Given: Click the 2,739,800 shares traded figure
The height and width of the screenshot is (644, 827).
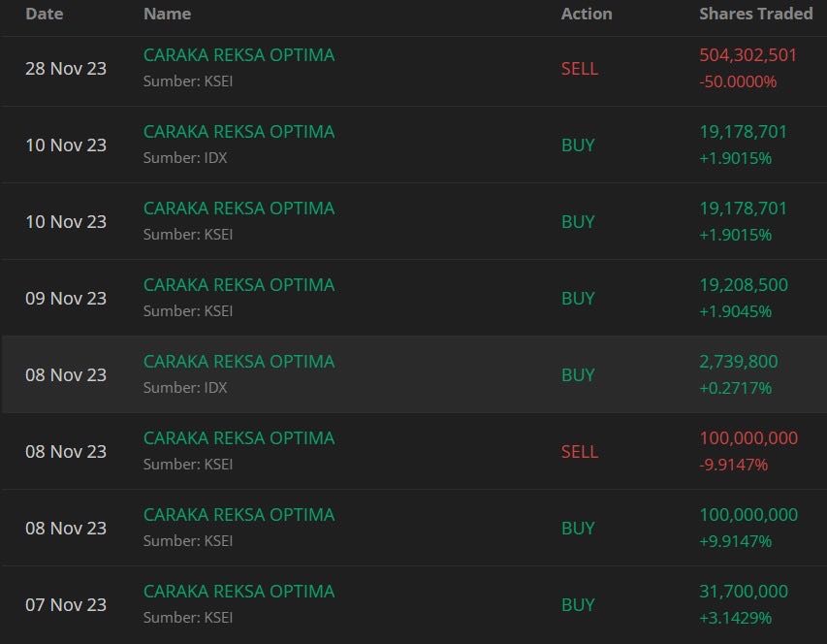Looking at the screenshot, I should coord(738,362).
